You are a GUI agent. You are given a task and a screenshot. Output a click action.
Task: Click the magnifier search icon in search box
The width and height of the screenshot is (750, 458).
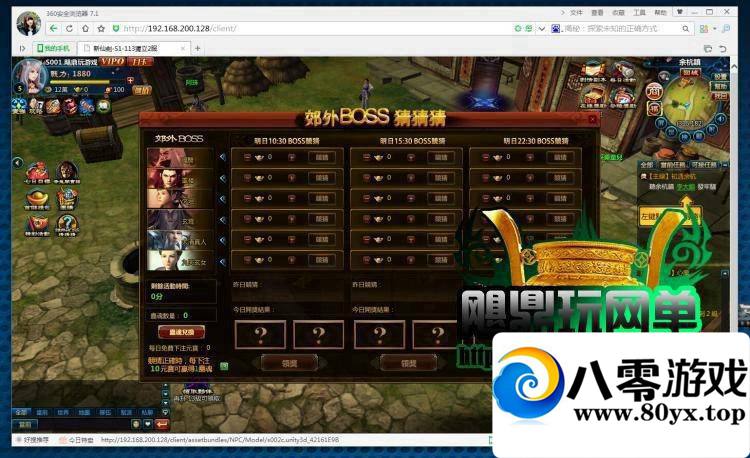click(685, 29)
